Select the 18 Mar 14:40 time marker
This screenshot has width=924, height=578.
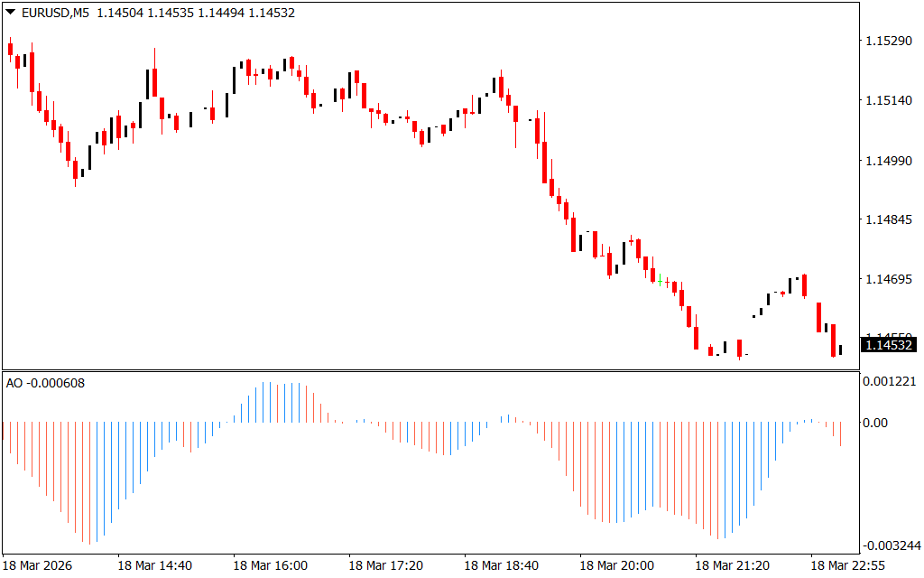(154, 565)
